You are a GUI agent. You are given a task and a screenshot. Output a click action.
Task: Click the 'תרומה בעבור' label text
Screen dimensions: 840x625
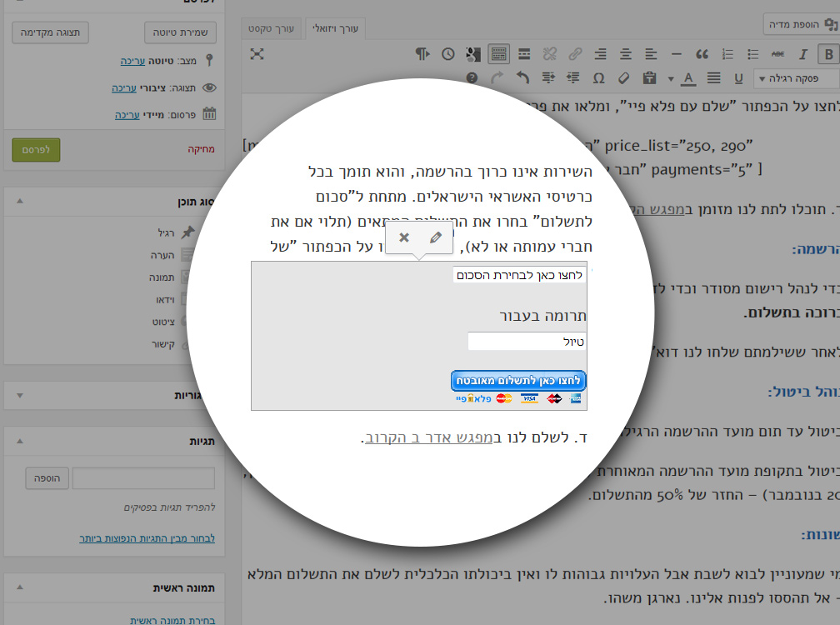pos(543,316)
